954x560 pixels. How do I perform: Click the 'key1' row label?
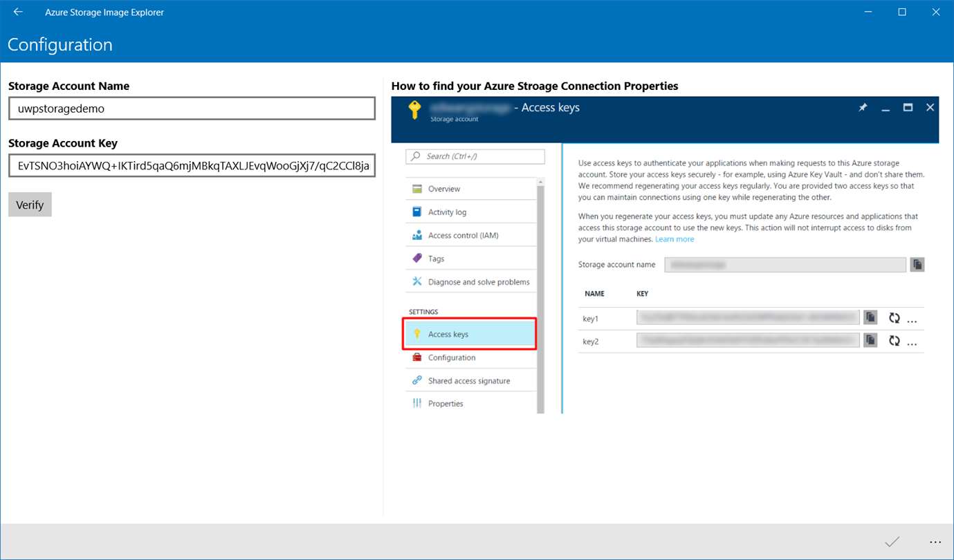(x=591, y=319)
